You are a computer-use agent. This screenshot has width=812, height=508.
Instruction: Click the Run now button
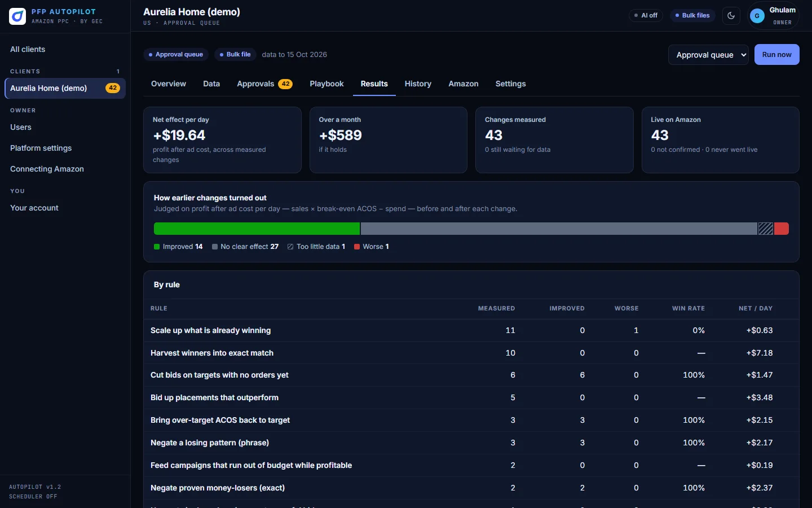pos(776,55)
